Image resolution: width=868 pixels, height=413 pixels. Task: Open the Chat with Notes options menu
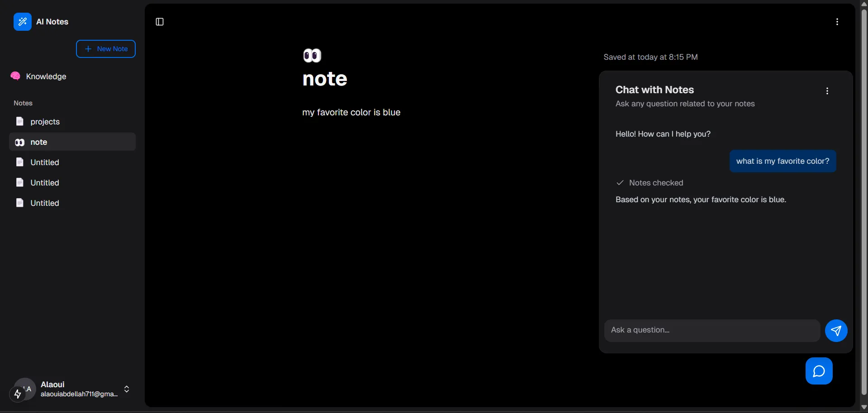pyautogui.click(x=827, y=91)
